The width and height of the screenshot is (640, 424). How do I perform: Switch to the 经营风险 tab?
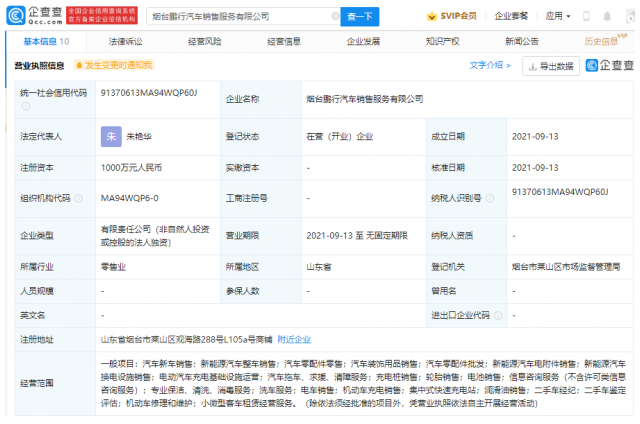click(206, 42)
